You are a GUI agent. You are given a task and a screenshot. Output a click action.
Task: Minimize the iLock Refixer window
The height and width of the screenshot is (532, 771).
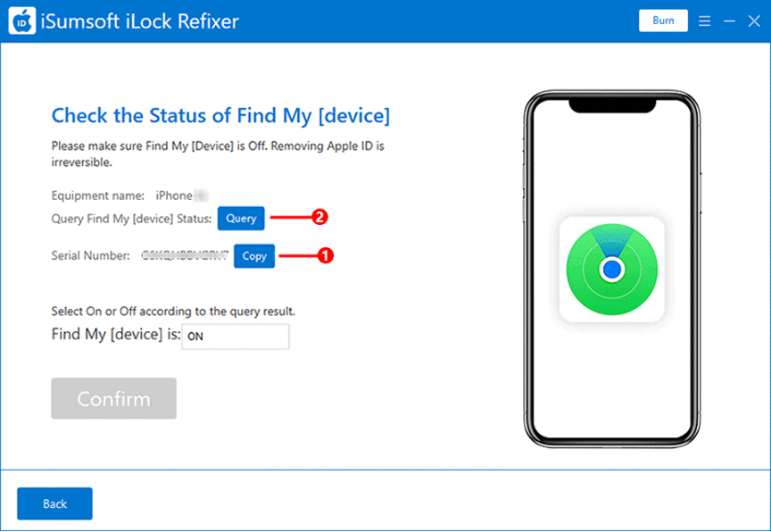click(729, 21)
